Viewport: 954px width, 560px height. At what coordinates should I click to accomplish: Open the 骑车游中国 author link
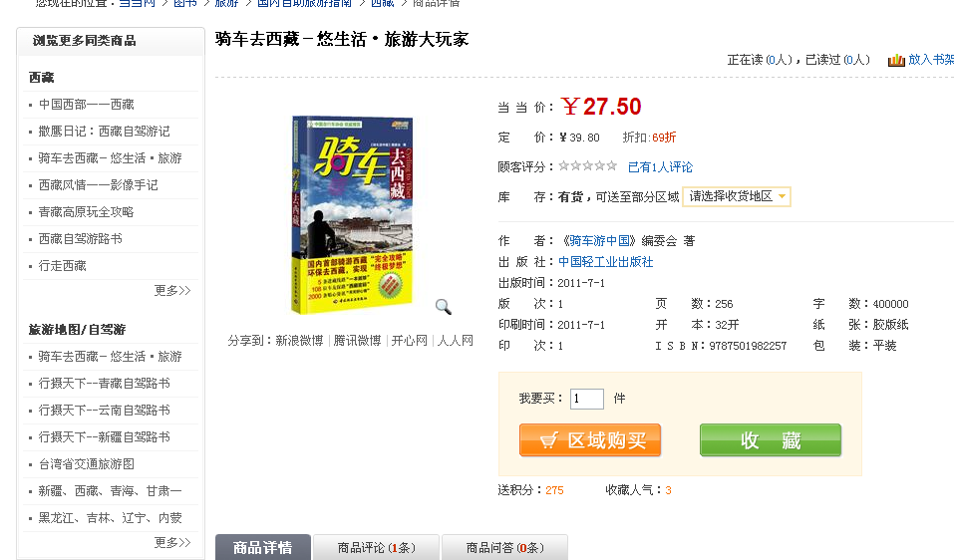599,241
